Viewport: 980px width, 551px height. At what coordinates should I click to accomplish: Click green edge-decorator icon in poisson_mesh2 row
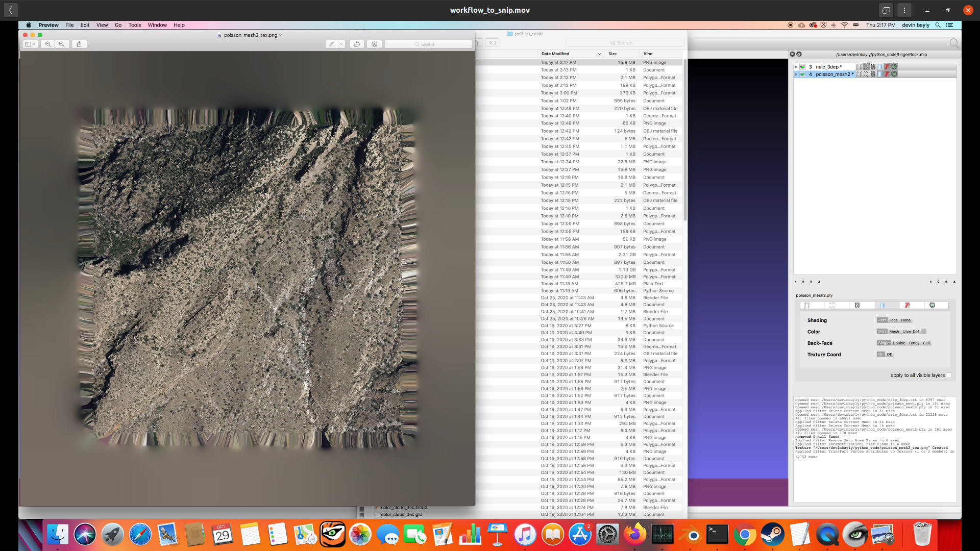[x=894, y=74]
